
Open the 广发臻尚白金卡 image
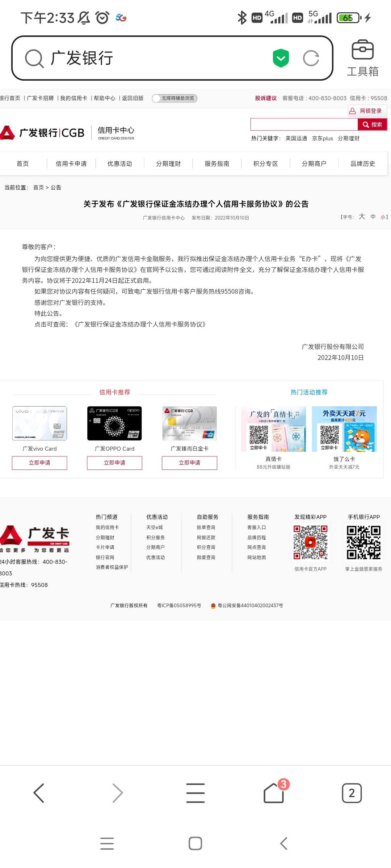tap(189, 423)
